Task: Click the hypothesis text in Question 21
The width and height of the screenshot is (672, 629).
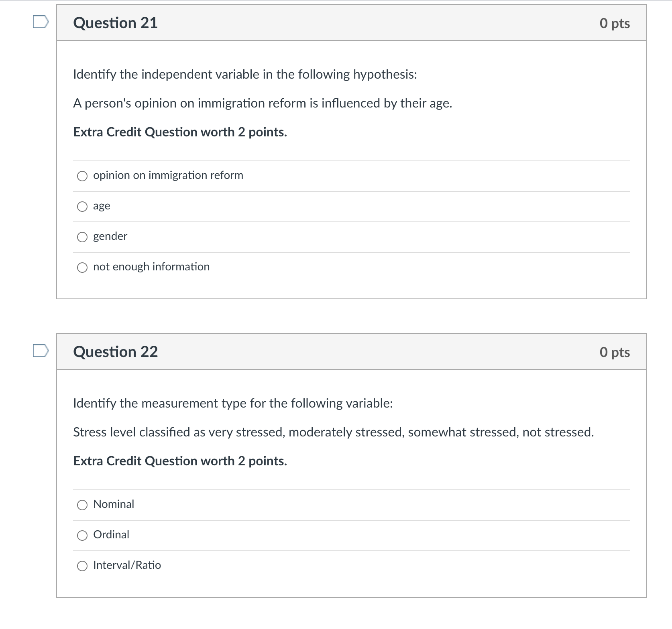Action: (x=263, y=103)
